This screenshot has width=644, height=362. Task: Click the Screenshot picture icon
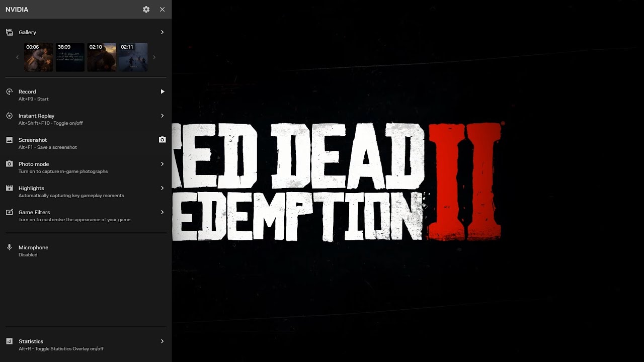pos(9,140)
